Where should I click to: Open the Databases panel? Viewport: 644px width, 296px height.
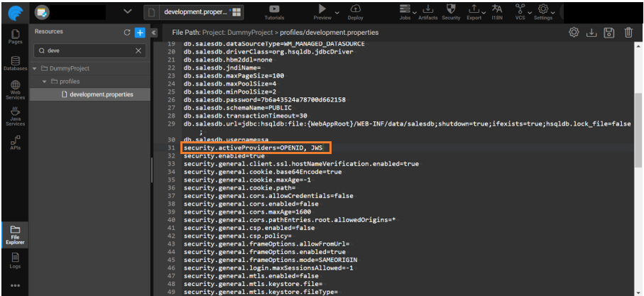pos(15,63)
